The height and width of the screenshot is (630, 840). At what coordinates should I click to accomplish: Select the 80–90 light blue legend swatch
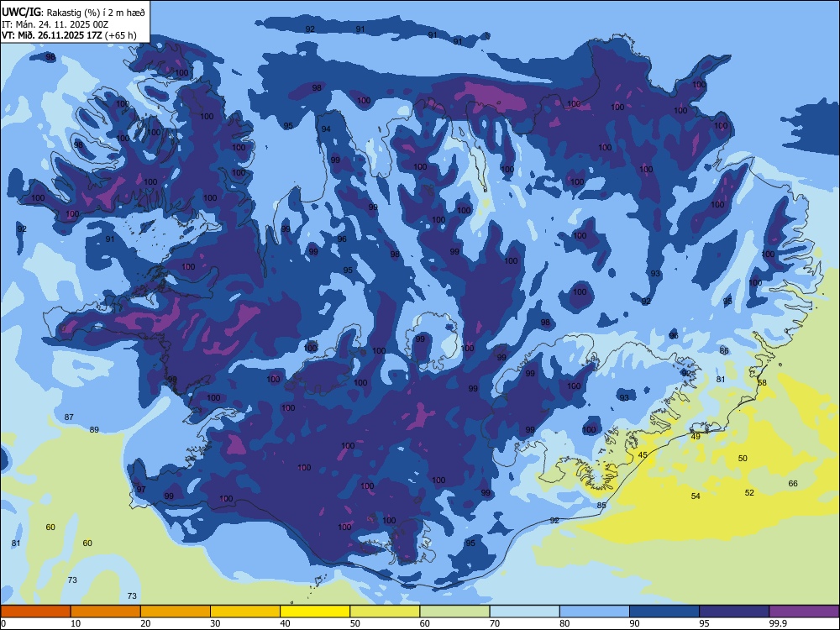tap(595, 612)
